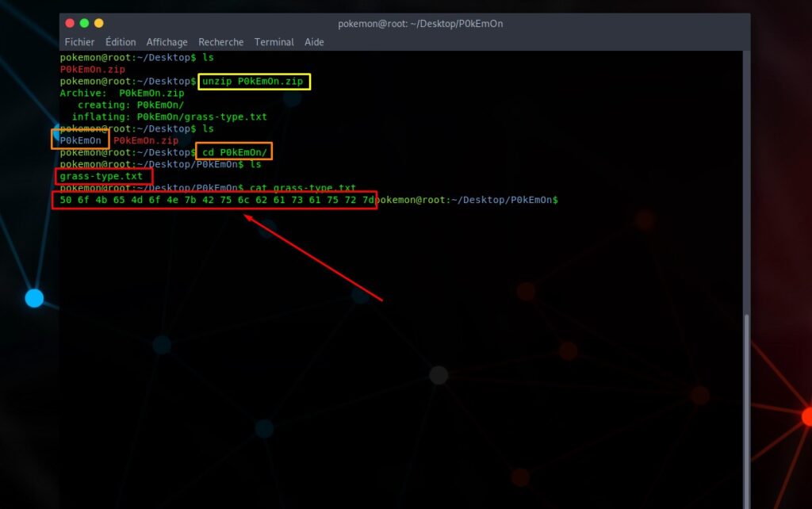Open the Recherche menu

click(220, 41)
